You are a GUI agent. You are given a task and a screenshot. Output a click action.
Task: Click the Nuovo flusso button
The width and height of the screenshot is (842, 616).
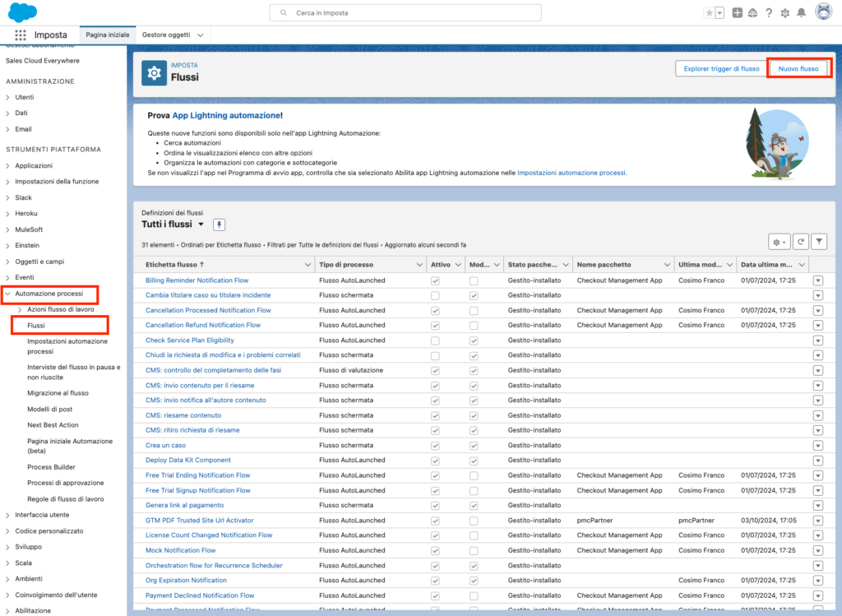(798, 69)
